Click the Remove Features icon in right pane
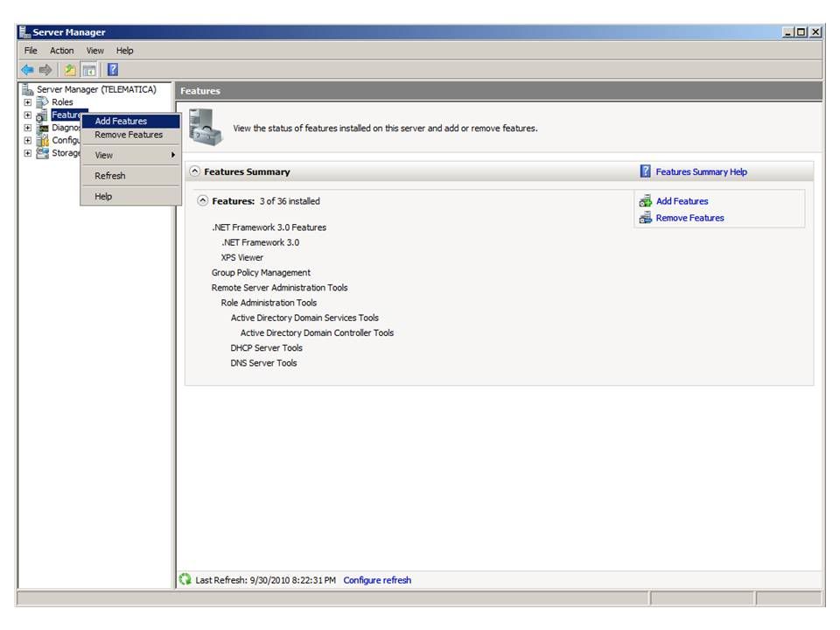The height and width of the screenshot is (630, 840). pyautogui.click(x=646, y=218)
